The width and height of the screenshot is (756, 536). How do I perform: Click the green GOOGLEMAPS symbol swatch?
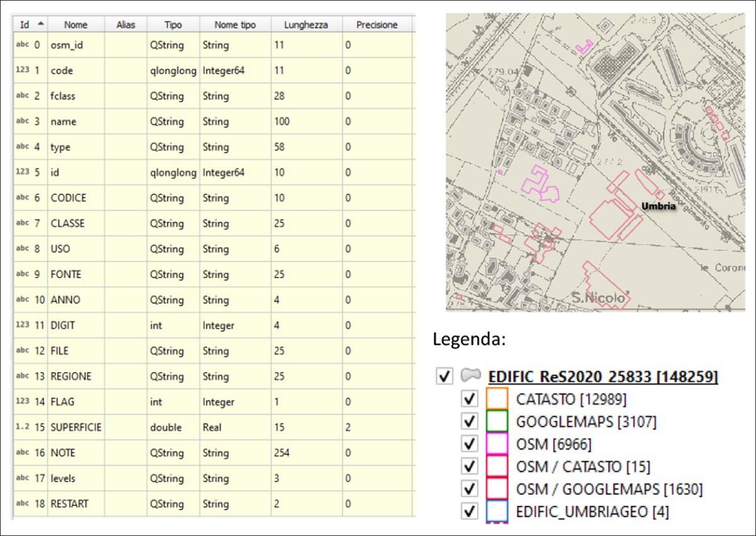pyautogui.click(x=497, y=421)
